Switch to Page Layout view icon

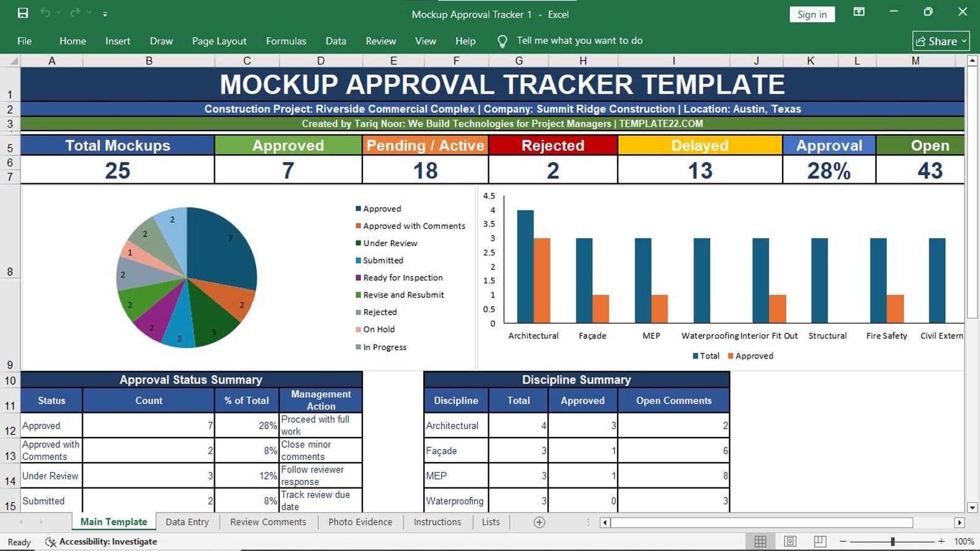coord(790,542)
